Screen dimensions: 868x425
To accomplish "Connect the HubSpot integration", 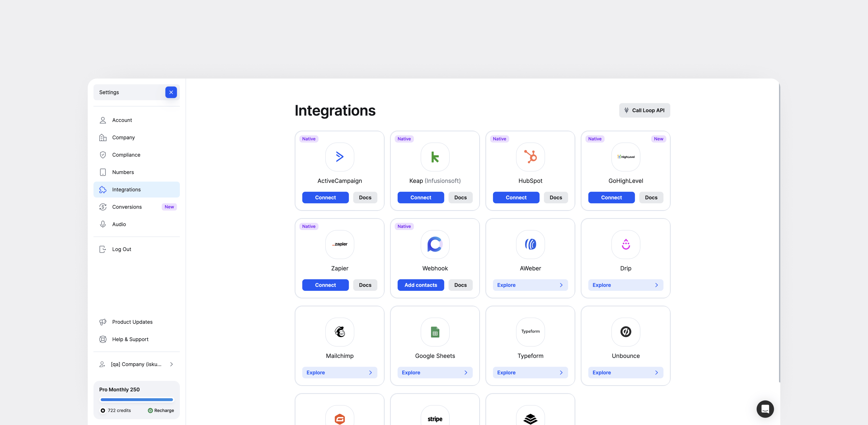I will pos(516,197).
